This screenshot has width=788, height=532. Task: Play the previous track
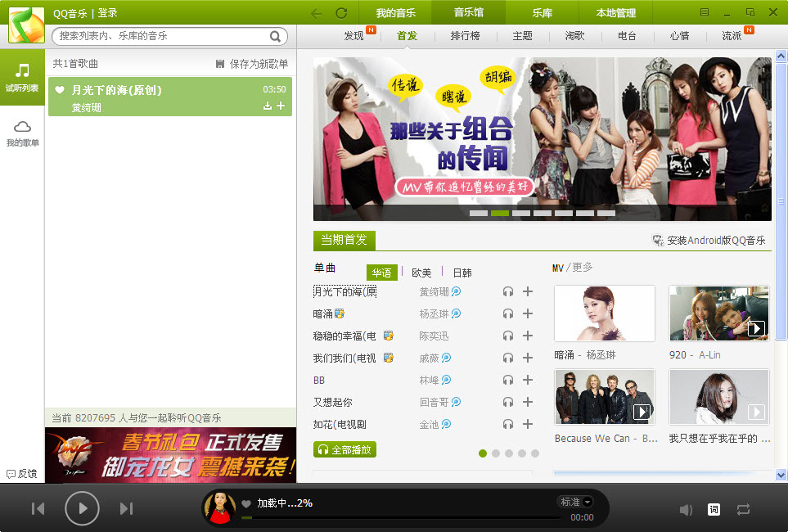click(38, 509)
